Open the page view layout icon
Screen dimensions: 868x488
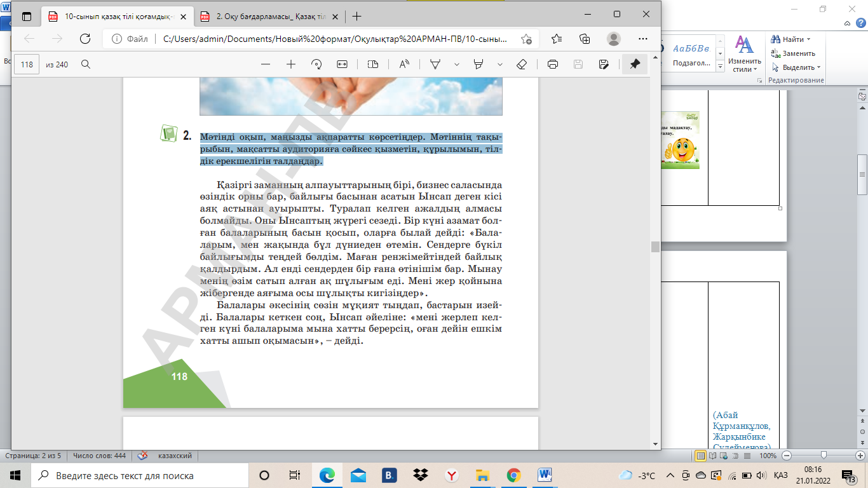(373, 64)
